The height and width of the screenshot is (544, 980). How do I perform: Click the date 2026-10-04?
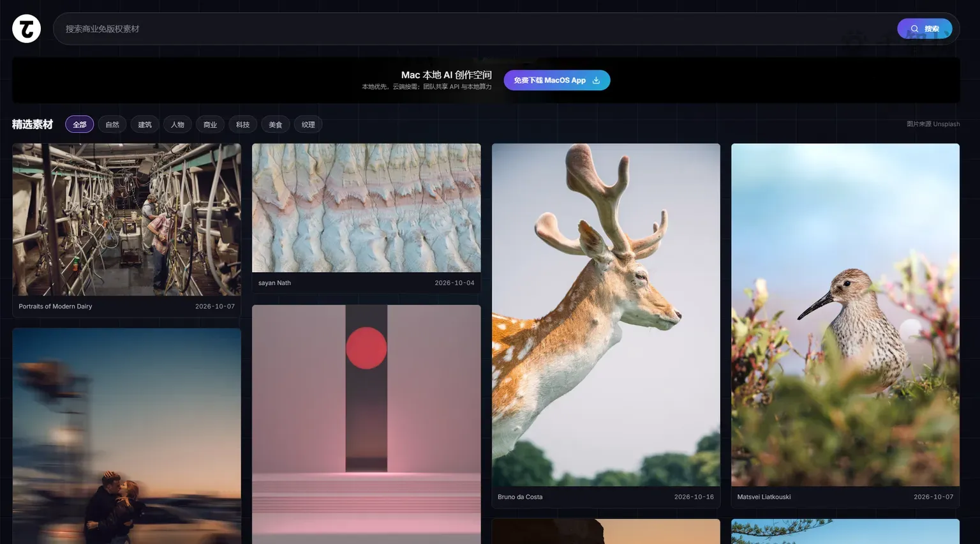click(x=454, y=283)
